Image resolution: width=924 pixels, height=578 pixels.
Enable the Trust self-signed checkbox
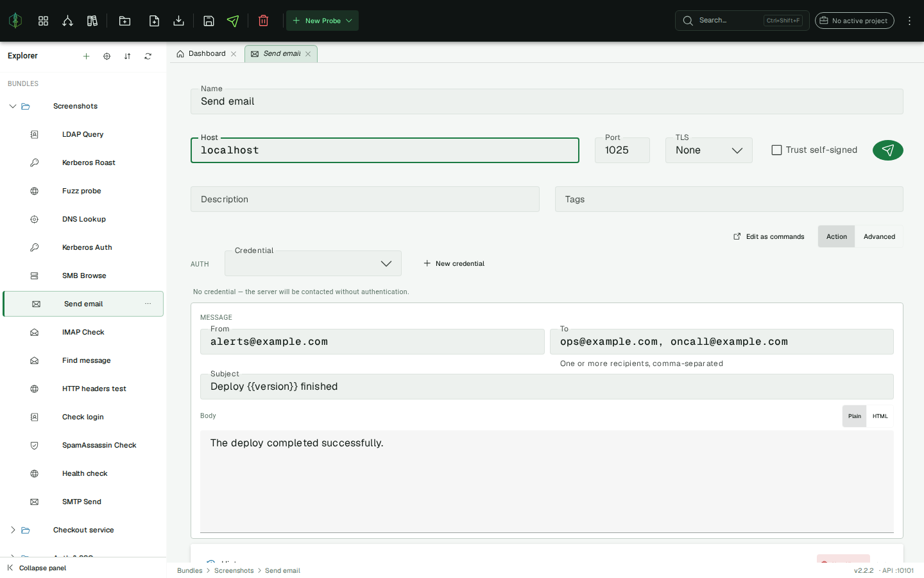point(776,150)
